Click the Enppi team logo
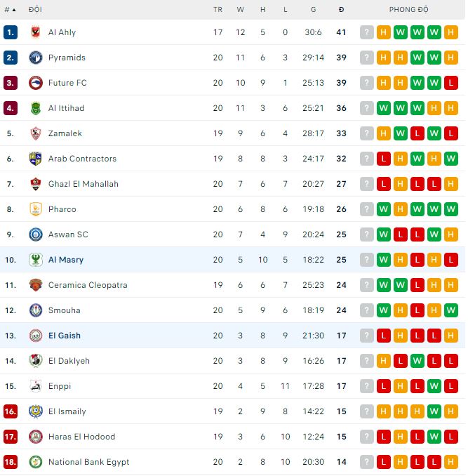The height and width of the screenshot is (476, 468). 35,386
